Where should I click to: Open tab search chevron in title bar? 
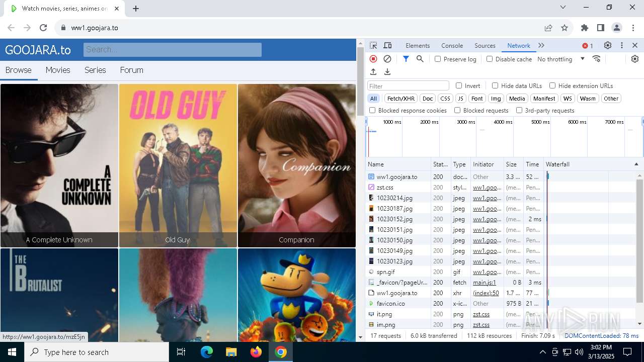click(563, 7)
